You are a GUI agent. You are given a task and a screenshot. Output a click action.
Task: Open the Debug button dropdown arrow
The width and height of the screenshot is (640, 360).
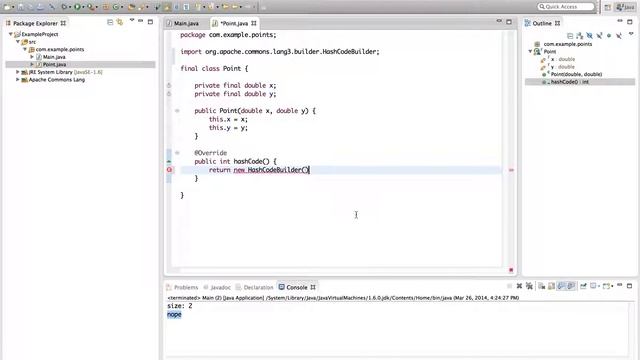coord(70,7)
